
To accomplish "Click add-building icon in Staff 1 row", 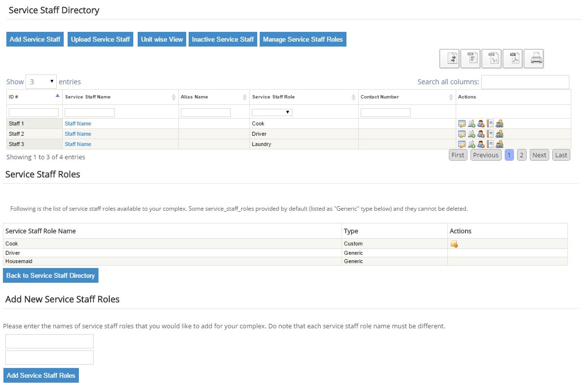I will click(471, 123).
